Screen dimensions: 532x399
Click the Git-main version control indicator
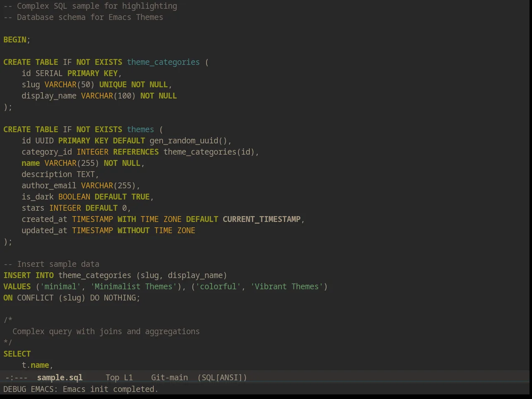(x=170, y=377)
